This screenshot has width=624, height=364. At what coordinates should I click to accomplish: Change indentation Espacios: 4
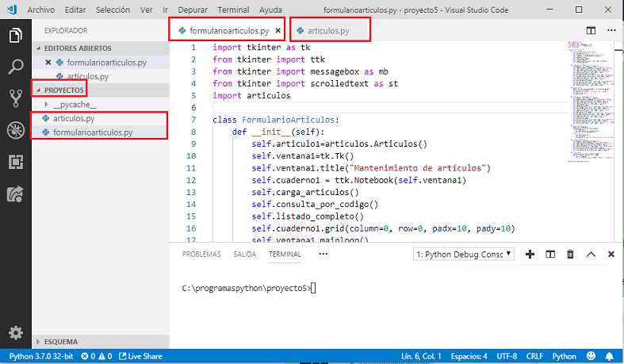(x=469, y=356)
